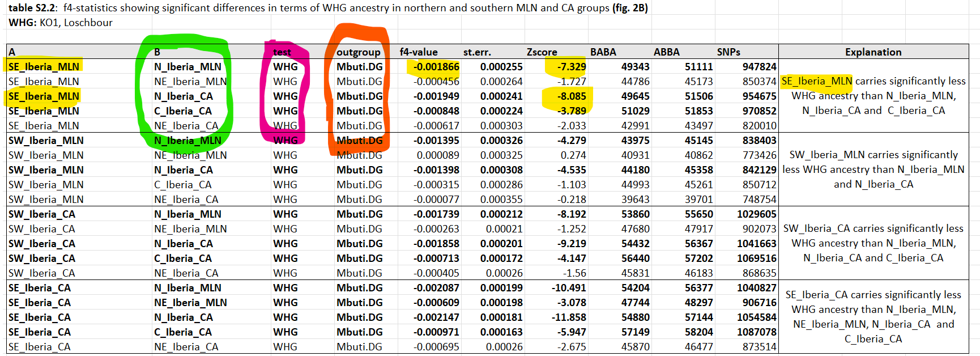
Task: Click the "f4-value" column header
Action: 418,52
